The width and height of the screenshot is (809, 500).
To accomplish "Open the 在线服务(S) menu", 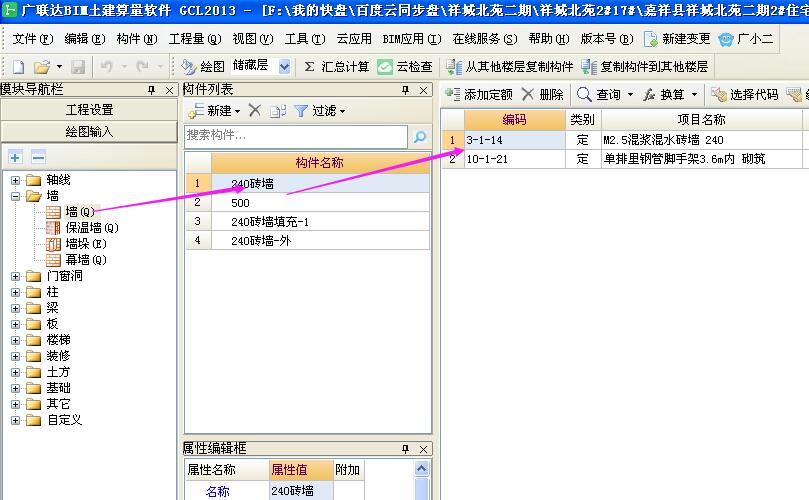I will [484, 39].
